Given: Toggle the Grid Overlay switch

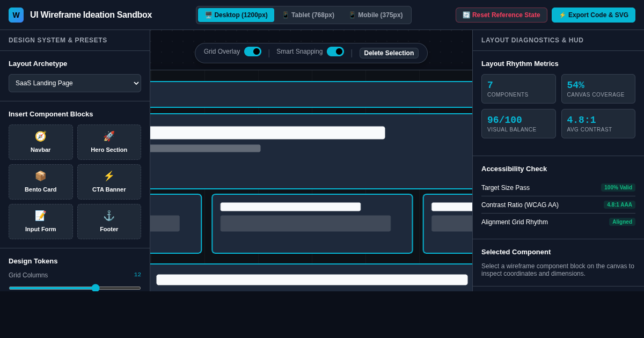Looking at the screenshot, I should click(x=253, y=52).
